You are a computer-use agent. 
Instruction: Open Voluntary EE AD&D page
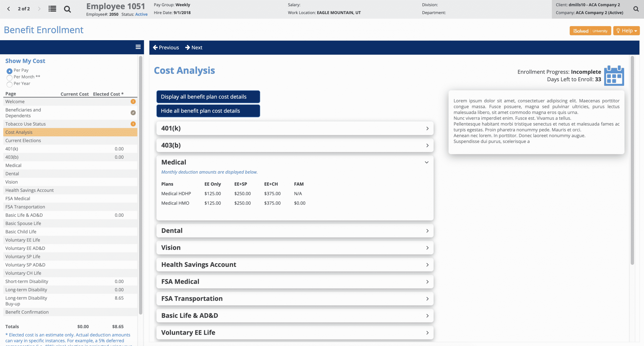25,248
